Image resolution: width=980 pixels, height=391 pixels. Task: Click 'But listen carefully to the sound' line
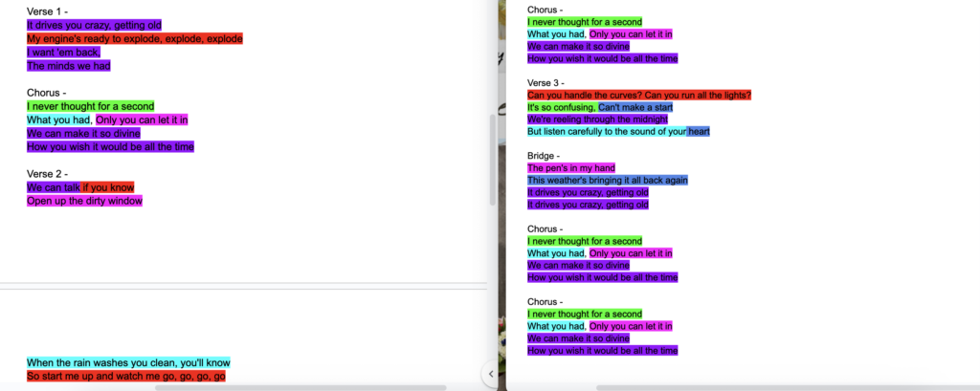[x=606, y=132]
